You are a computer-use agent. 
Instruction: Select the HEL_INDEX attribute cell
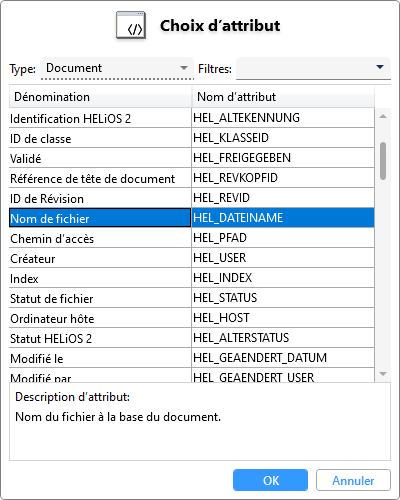283,278
